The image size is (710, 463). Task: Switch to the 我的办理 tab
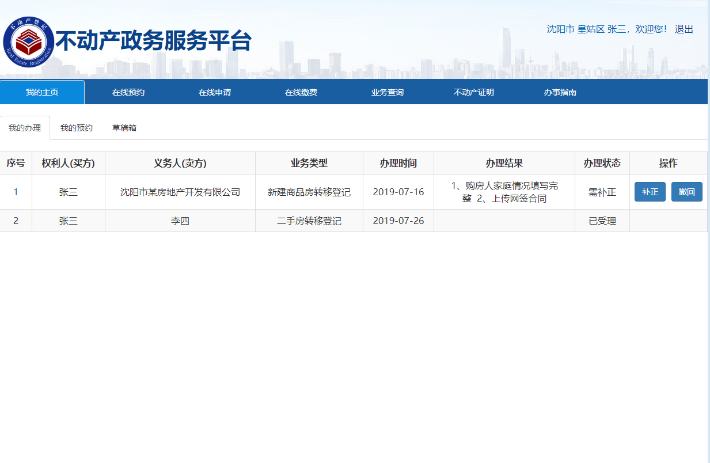pyautogui.click(x=24, y=128)
